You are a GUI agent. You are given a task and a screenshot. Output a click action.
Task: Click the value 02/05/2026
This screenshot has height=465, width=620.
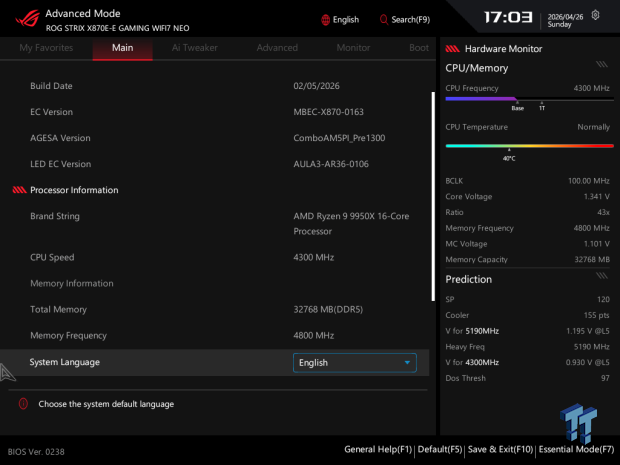(316, 86)
